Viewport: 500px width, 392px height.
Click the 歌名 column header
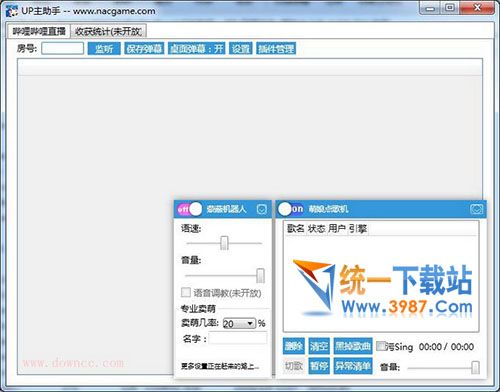295,229
